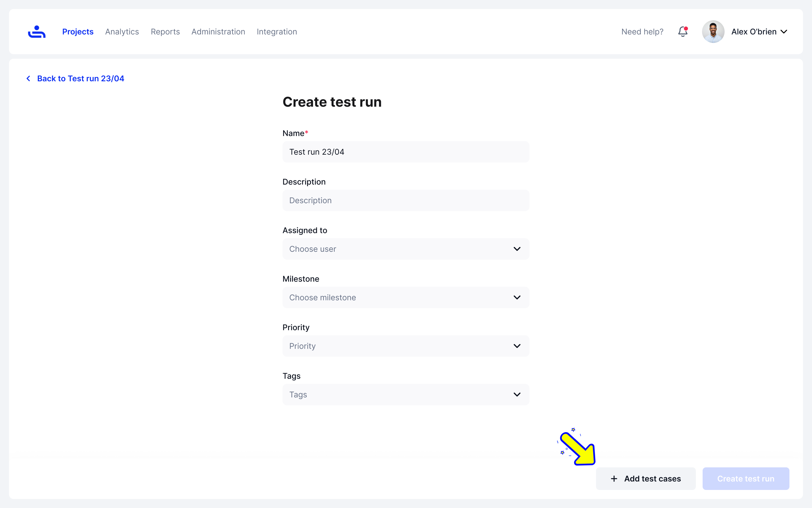Go to Analytics
Image resolution: width=812 pixels, height=508 pixels.
[x=122, y=32]
